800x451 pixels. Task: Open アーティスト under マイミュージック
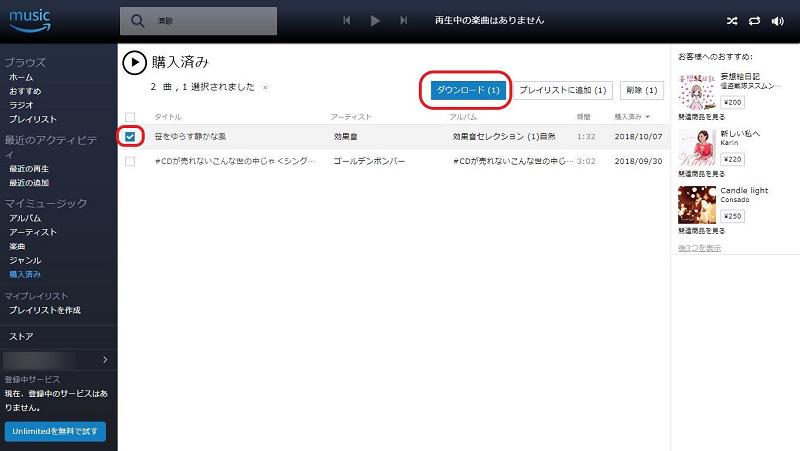pyautogui.click(x=33, y=232)
